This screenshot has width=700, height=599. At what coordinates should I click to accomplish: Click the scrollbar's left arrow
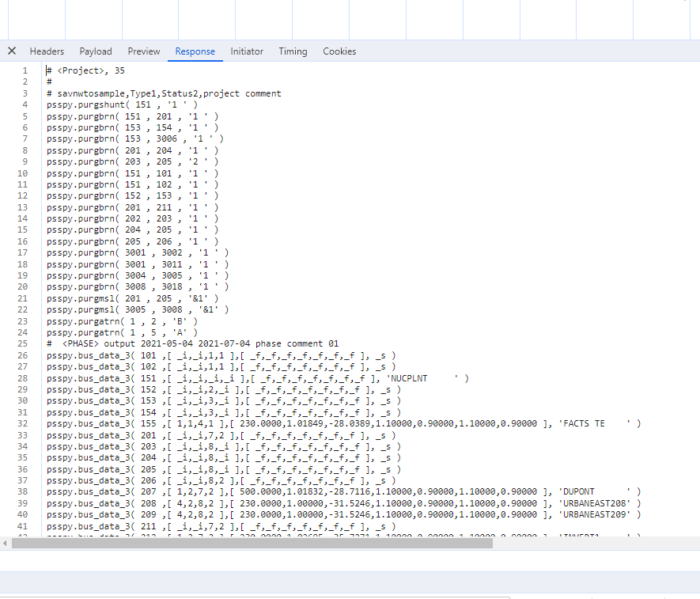click(x=5, y=544)
